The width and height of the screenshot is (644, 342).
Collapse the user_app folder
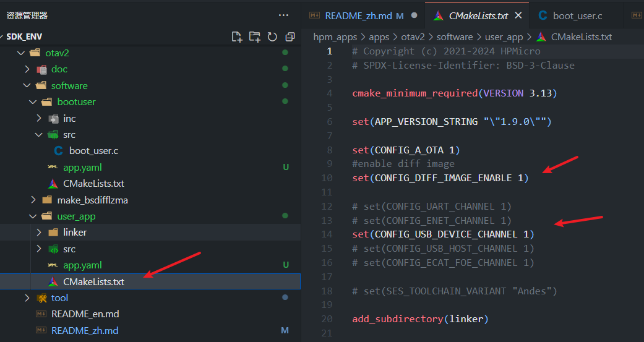pyautogui.click(x=33, y=216)
